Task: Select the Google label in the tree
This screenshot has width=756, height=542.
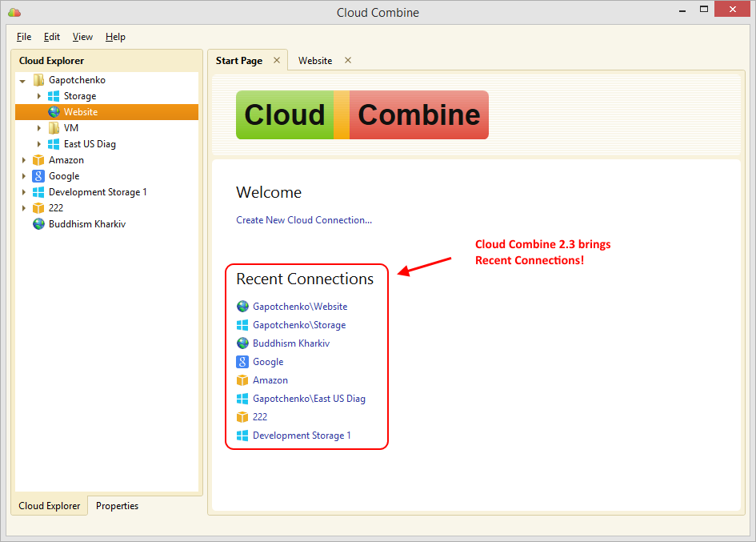Action: (x=64, y=176)
